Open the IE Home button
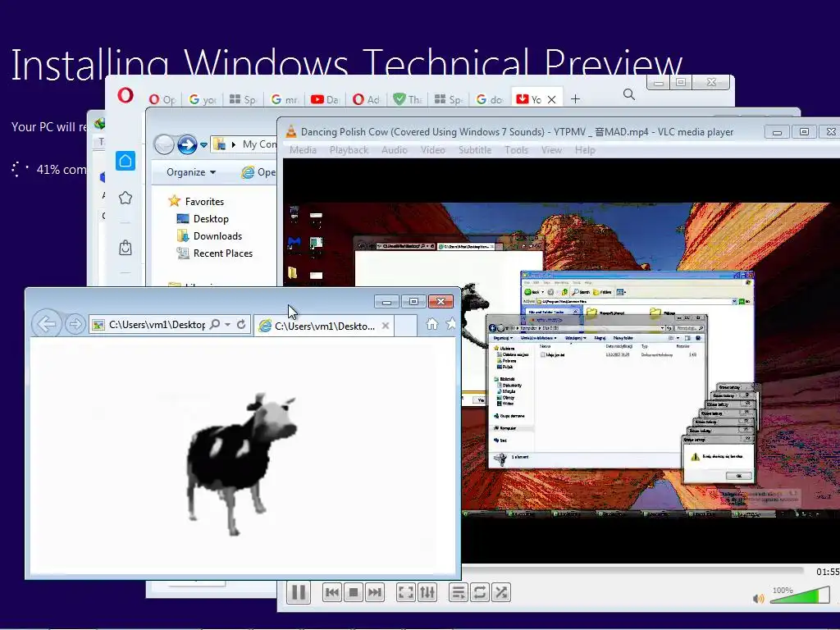 (x=431, y=324)
